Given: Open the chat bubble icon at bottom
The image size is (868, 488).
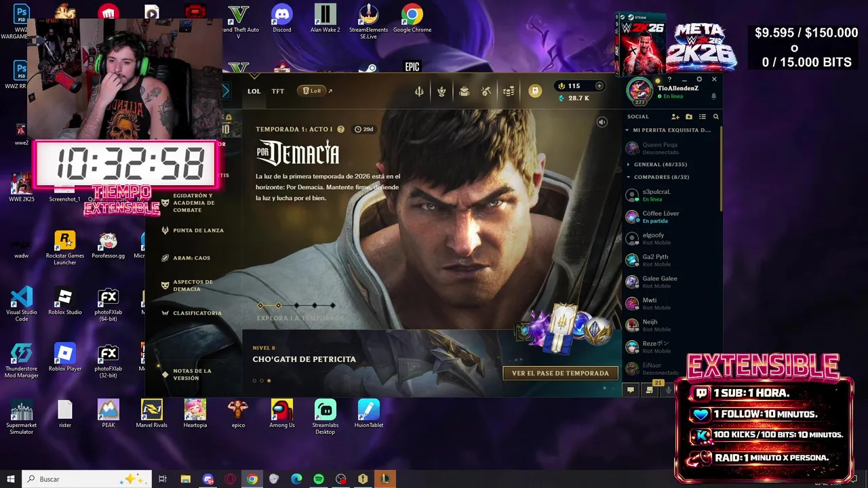Looking at the screenshot, I should (631, 390).
